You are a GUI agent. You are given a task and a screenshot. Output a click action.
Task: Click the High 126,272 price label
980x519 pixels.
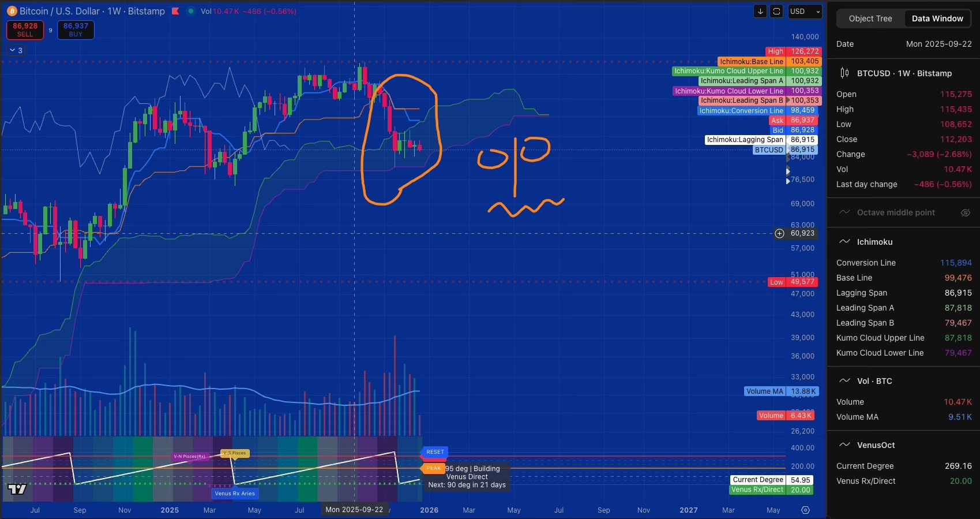tap(793, 51)
